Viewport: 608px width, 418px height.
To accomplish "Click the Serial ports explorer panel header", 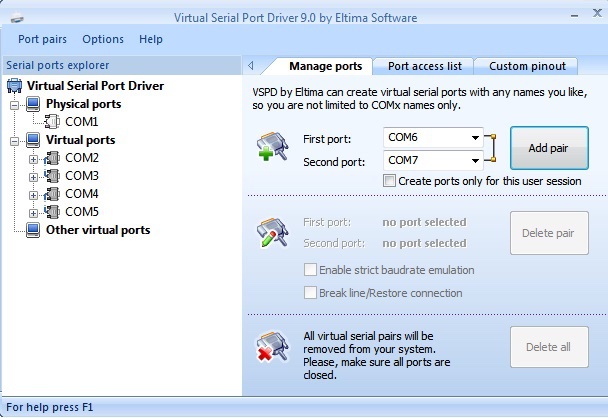I will pos(122,65).
